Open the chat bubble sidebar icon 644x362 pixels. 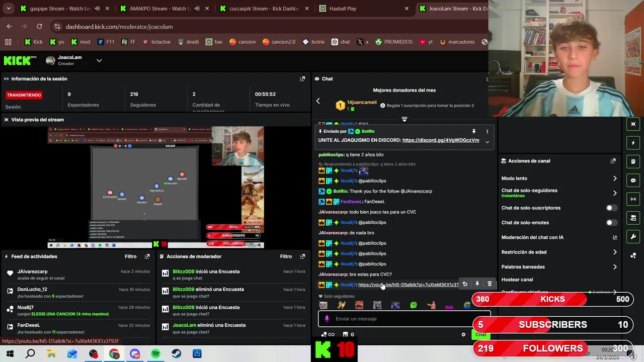pyautogui.click(x=633, y=180)
